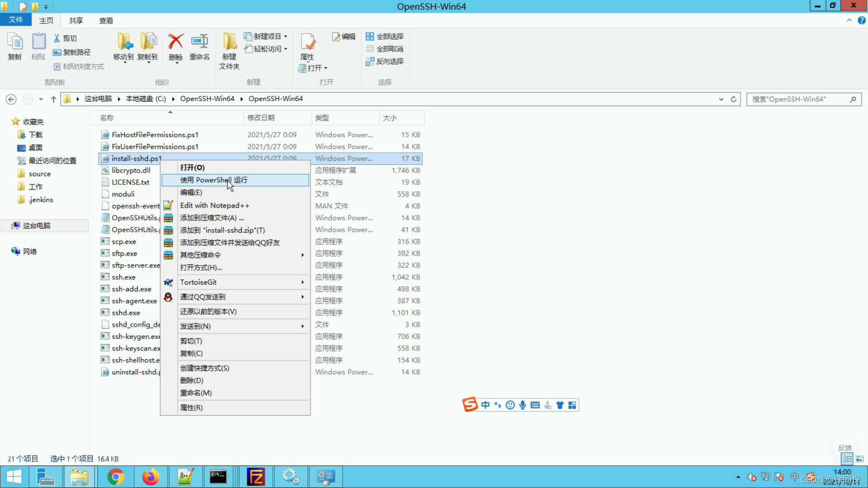Click the refresh button beside the address bar
The height and width of the screenshot is (488, 868).
(x=733, y=99)
